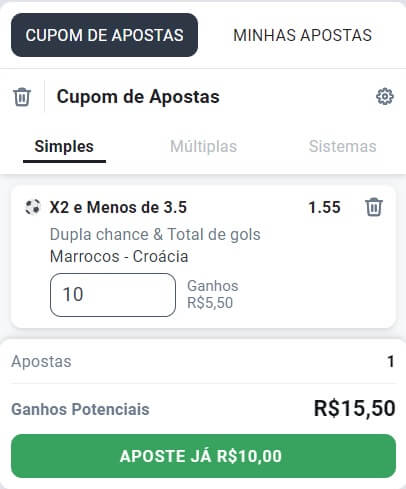Image resolution: width=406 pixels, height=489 pixels.
Task: Switch to the Múltiplas bet type
Action: 203,147
